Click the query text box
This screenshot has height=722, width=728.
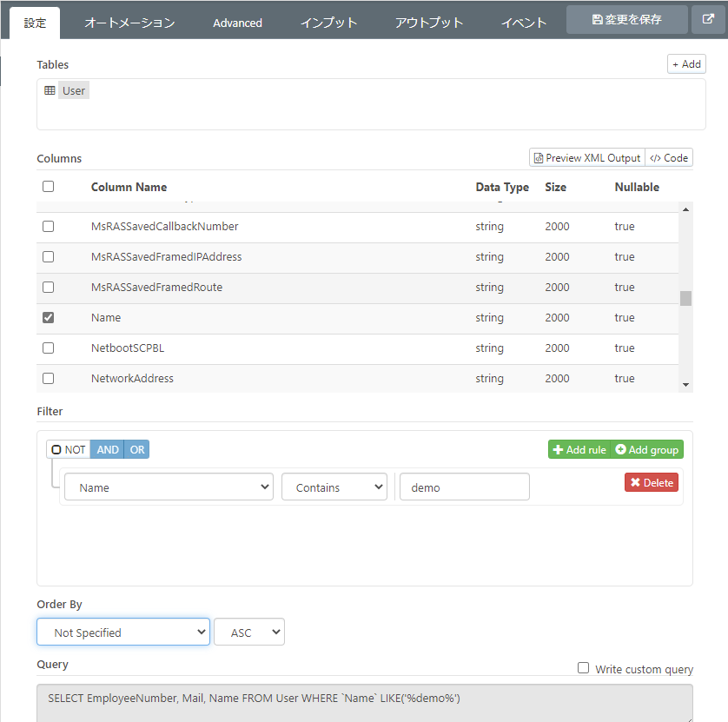(365, 703)
